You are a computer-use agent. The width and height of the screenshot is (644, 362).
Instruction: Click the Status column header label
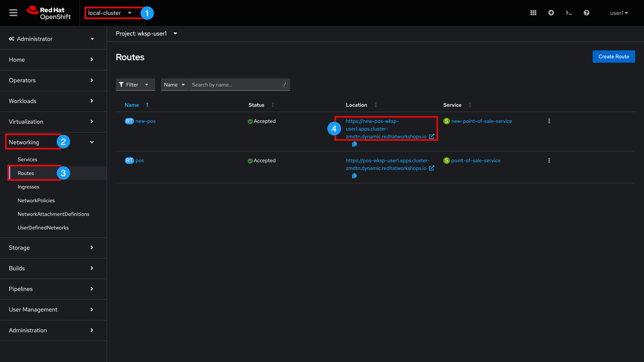pyautogui.click(x=256, y=105)
